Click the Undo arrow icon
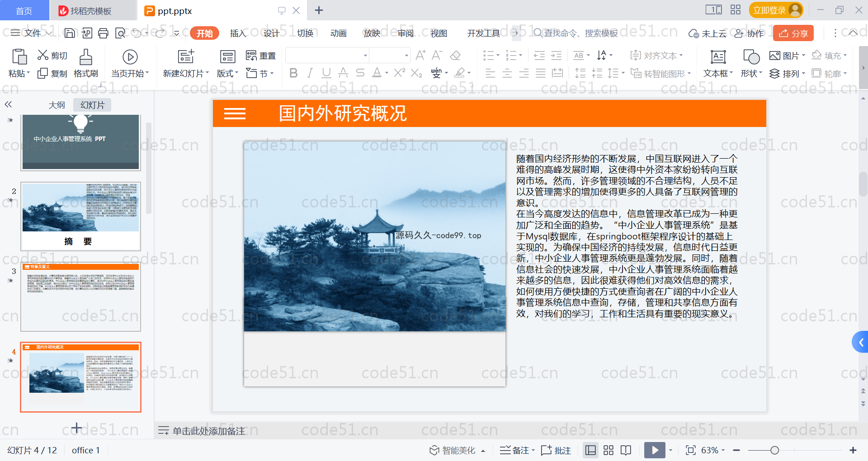The image size is (868, 461). click(137, 33)
